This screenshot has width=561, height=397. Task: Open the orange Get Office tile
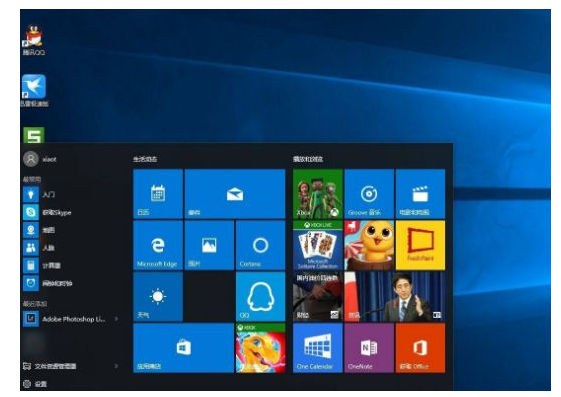point(420,348)
